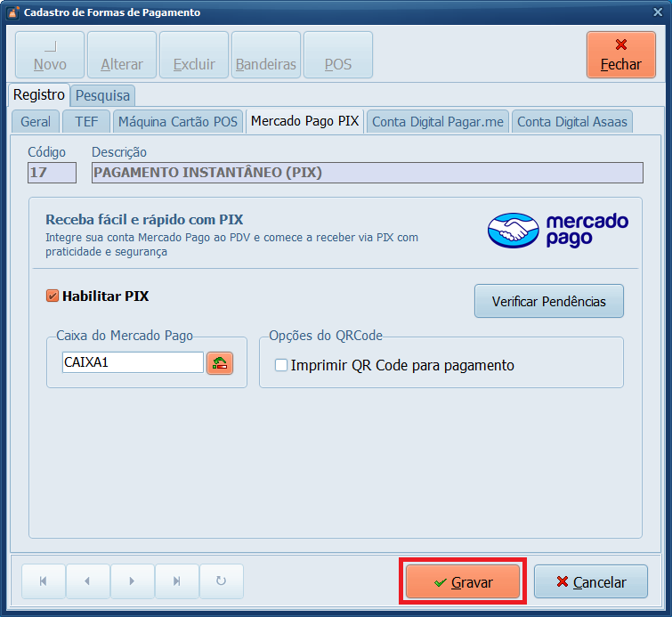Image resolution: width=672 pixels, height=617 pixels.
Task: Click the Gravar button
Action: tap(463, 582)
